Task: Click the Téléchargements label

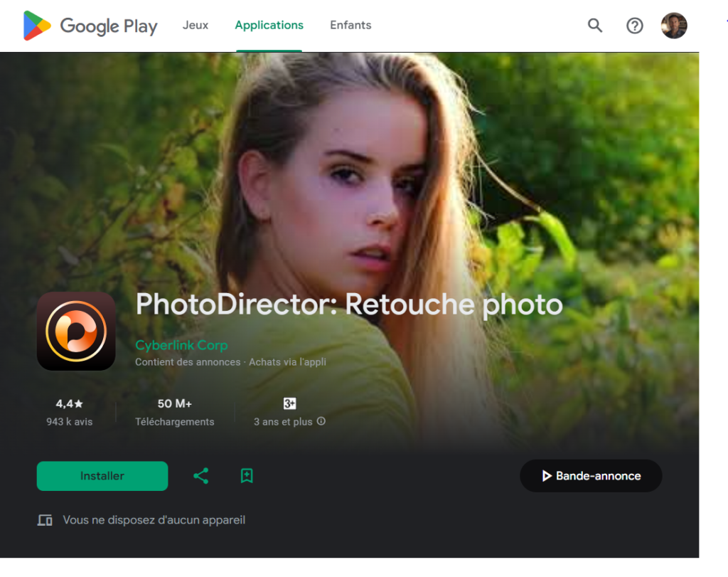Action: pyautogui.click(x=175, y=422)
